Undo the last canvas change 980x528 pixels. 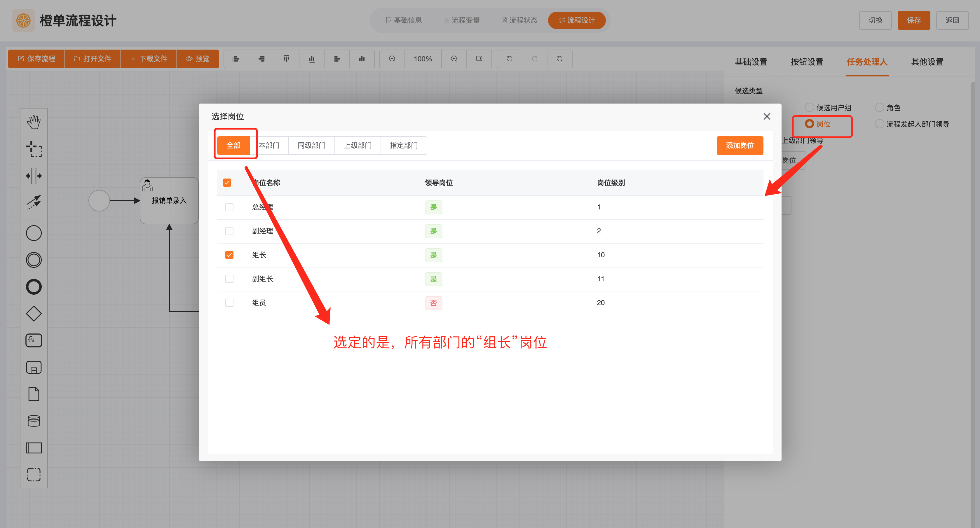click(509, 59)
